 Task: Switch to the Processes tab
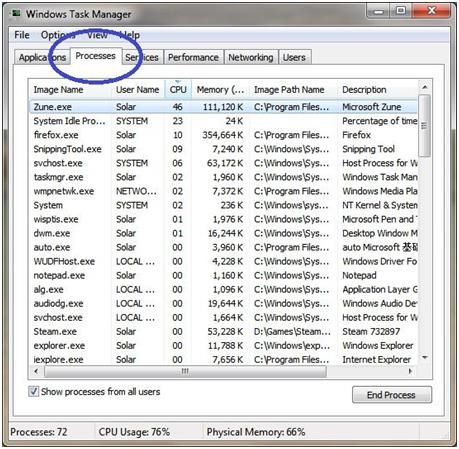click(x=96, y=56)
